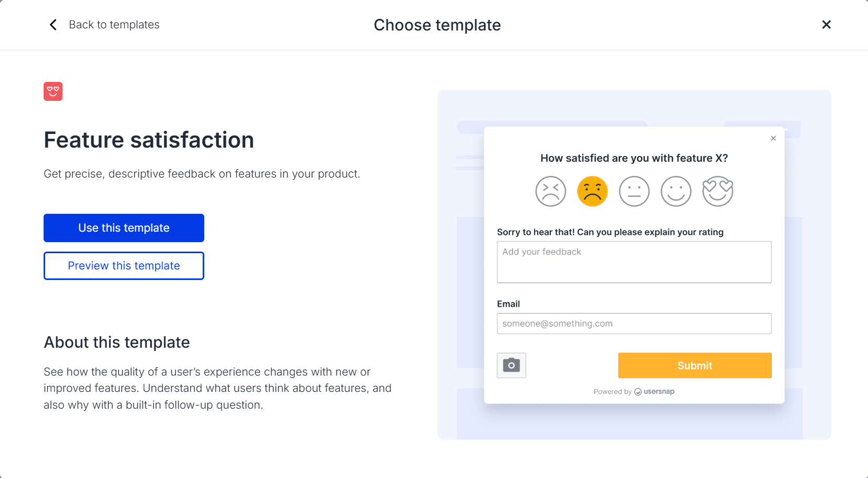Choose the neutral face emoji rating
Viewport: 868px width, 478px height.
click(x=634, y=191)
